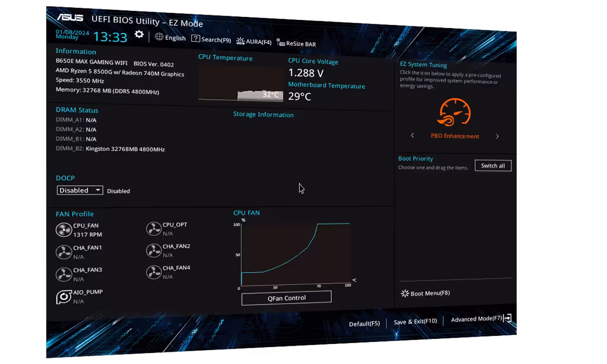Load defaults with Default(F5)
607x364 pixels.
coord(364,324)
